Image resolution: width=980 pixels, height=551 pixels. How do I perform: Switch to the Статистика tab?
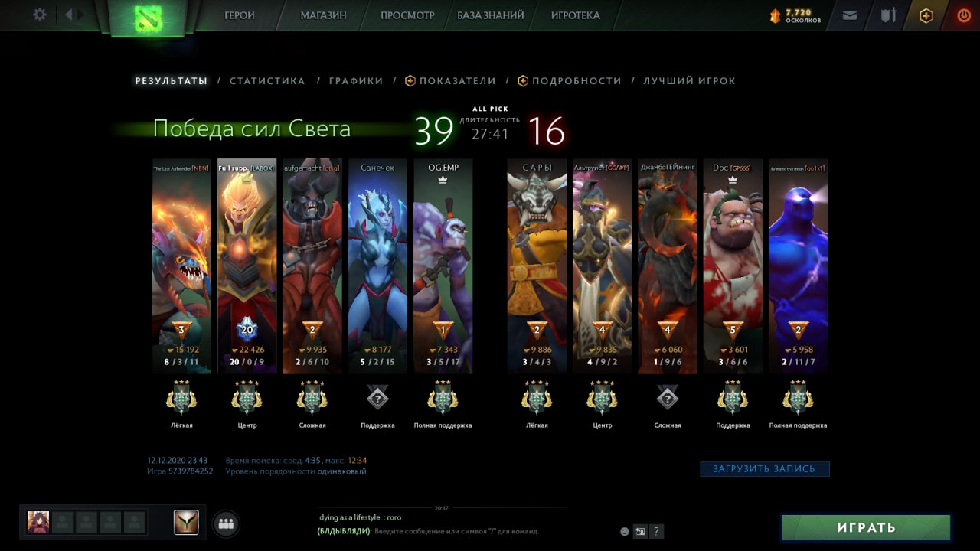click(x=267, y=81)
